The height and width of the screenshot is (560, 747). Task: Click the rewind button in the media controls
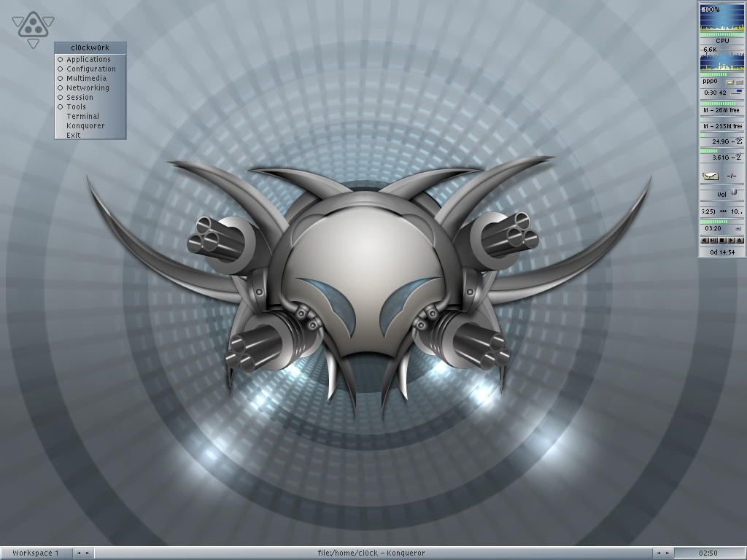click(705, 240)
